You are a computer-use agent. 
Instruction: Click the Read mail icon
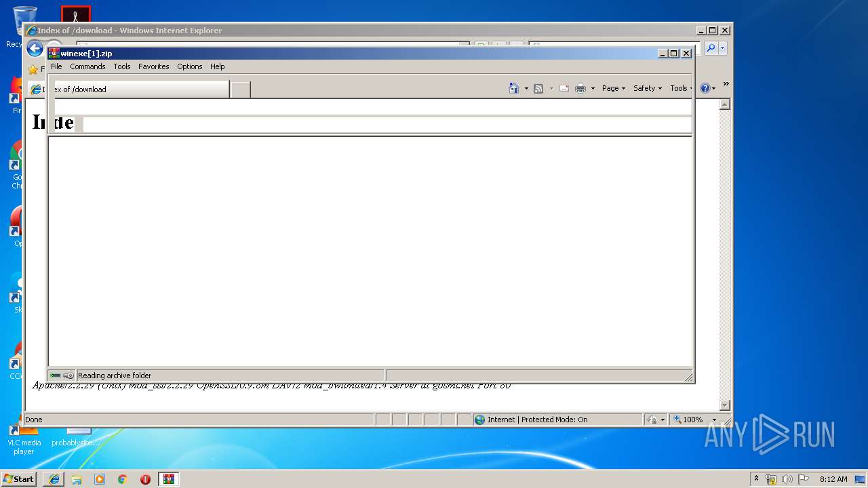(x=564, y=88)
